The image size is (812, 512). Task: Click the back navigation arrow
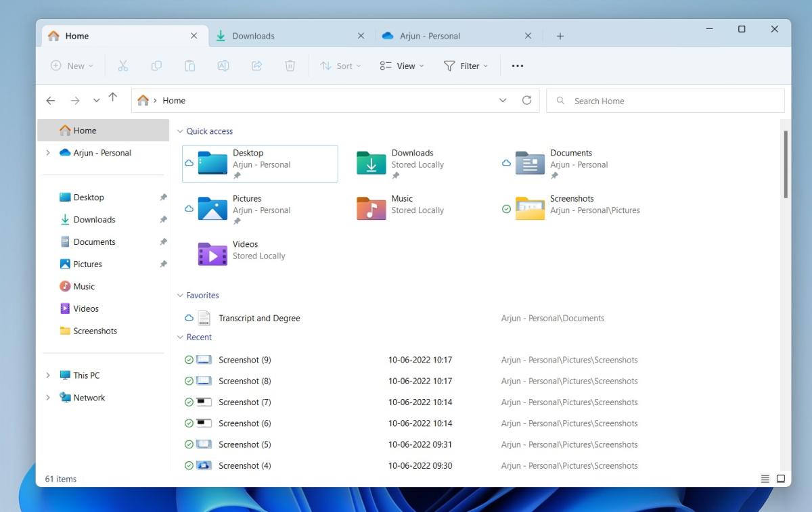point(51,100)
